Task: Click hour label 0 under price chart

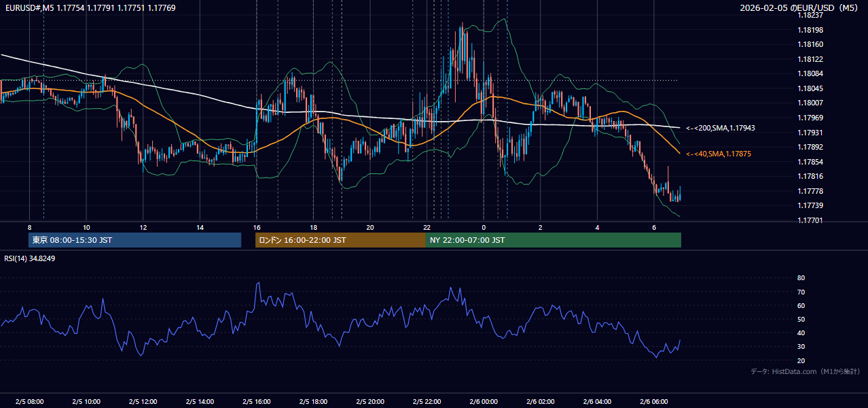Action: tap(484, 226)
